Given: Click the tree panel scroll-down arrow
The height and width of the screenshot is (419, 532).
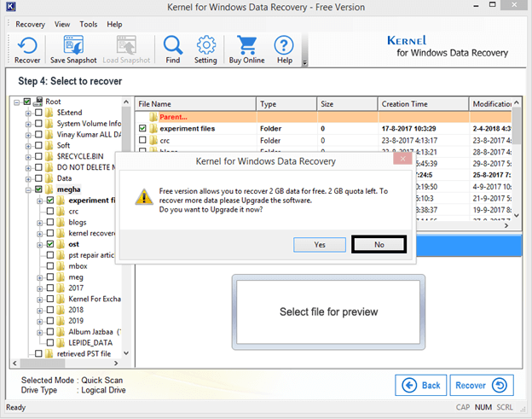Looking at the screenshot, I should [126, 353].
